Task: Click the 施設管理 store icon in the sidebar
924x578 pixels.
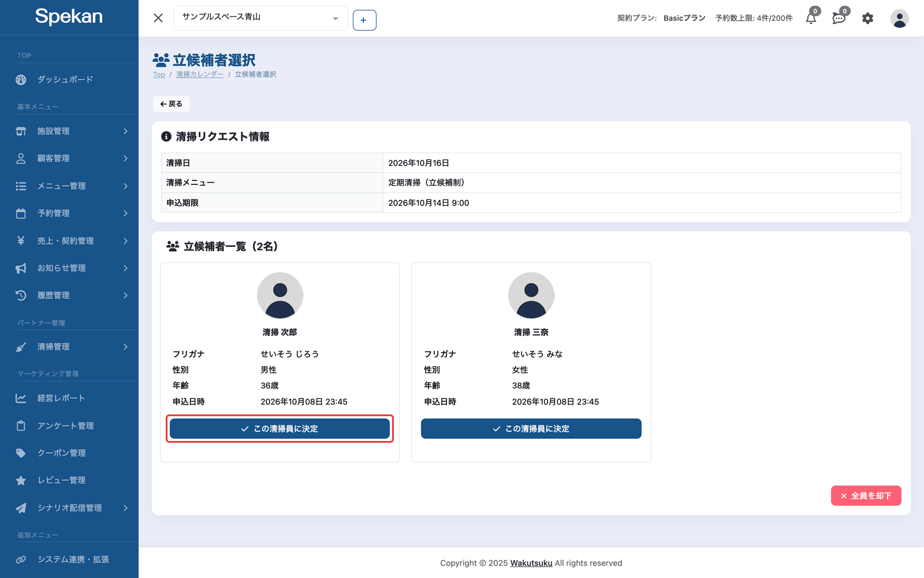Action: [x=21, y=131]
